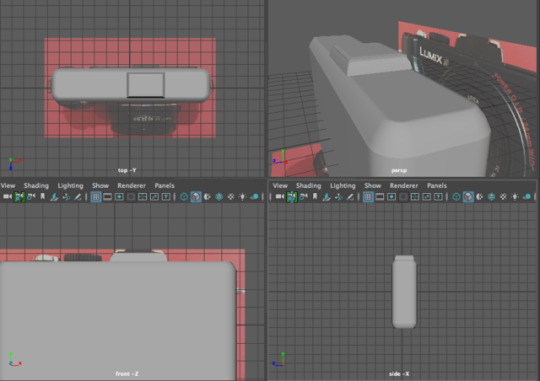Toggle Lock Camera icon in front panel toolbar
The image size is (540, 381).
19,197
